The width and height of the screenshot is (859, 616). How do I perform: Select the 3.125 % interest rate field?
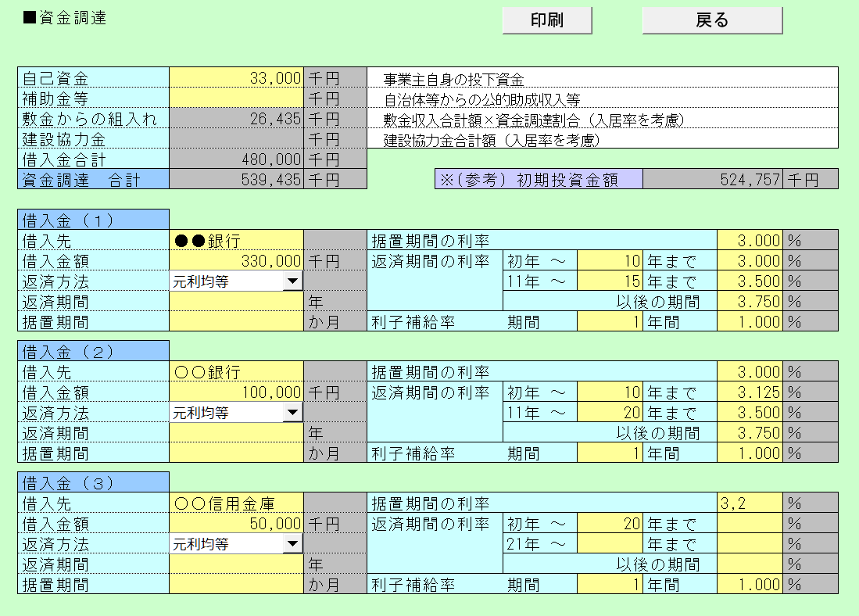750,392
